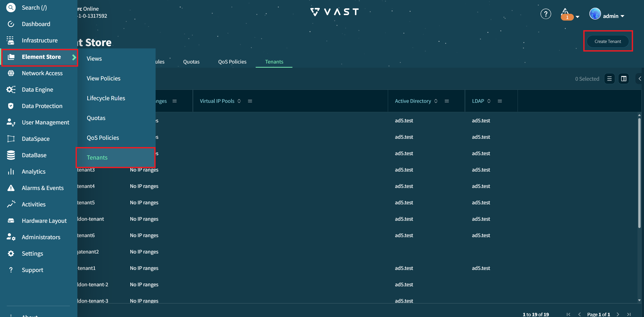Image resolution: width=644 pixels, height=317 pixels.
Task: Open Views in Element Store submenu
Action: tap(116, 59)
